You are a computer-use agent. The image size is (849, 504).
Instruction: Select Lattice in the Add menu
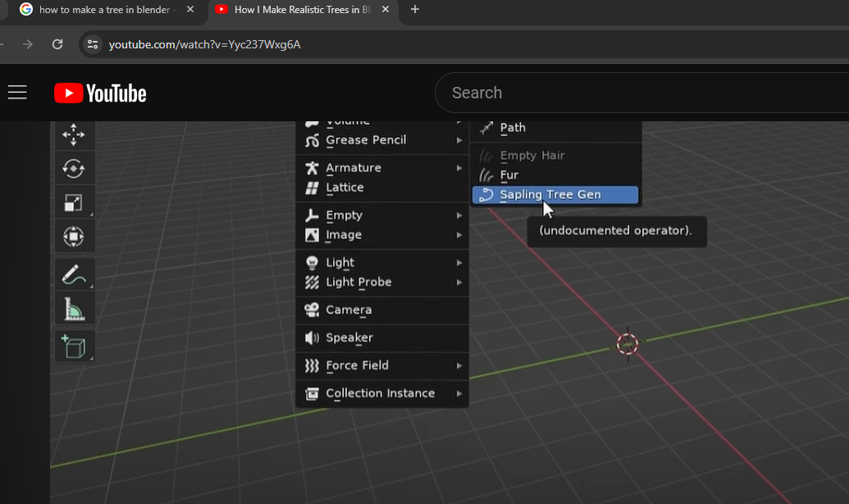[x=382, y=188]
